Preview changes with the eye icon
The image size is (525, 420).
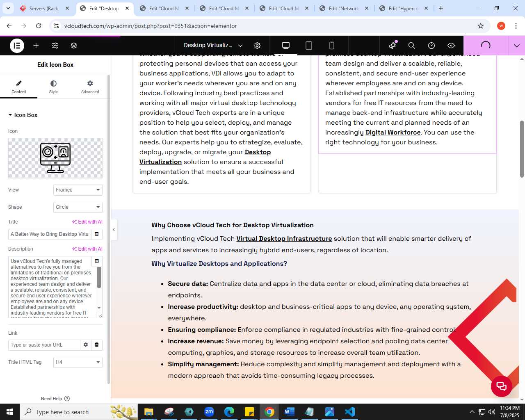tap(451, 46)
